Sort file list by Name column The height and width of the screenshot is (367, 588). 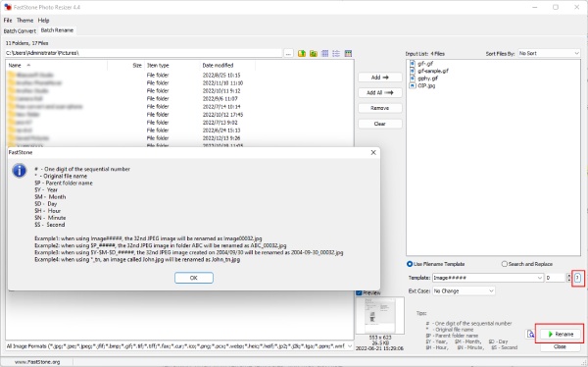[x=57, y=66]
